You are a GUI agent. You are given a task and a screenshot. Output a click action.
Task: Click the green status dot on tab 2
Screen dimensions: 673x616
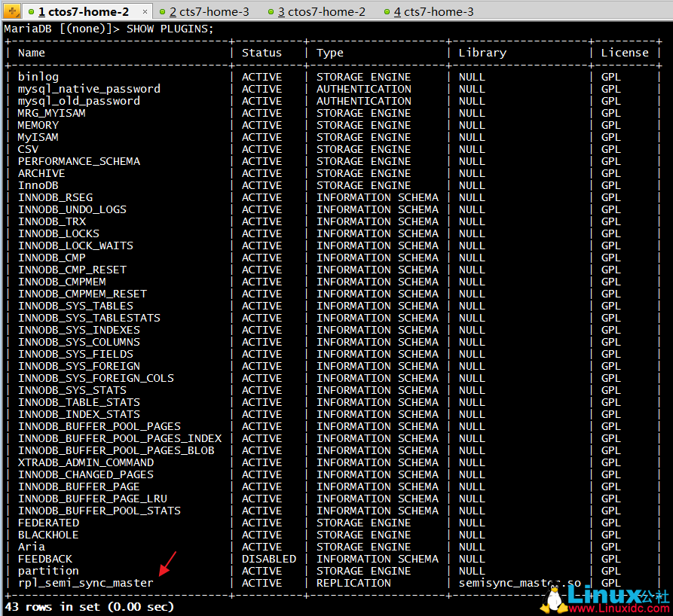pos(162,12)
